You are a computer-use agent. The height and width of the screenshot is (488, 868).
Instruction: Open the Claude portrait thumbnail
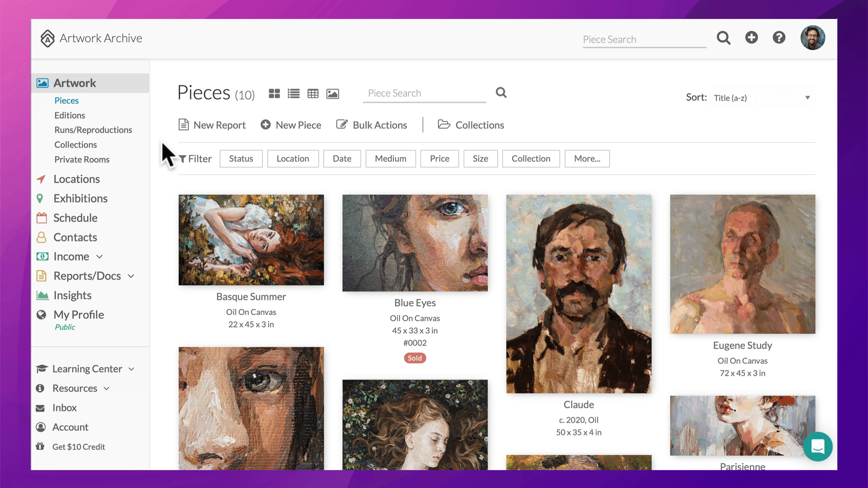coord(578,294)
